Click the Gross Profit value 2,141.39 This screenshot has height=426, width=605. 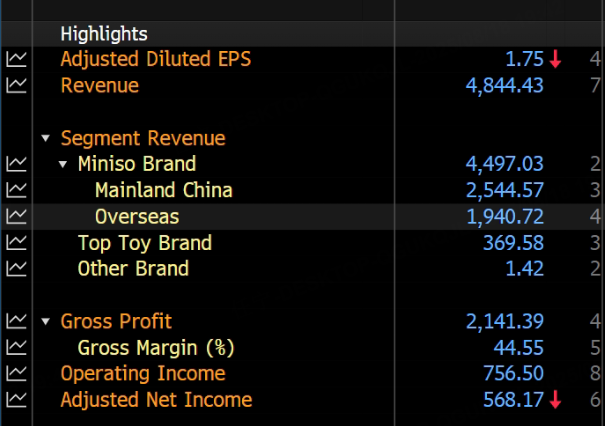(x=505, y=321)
